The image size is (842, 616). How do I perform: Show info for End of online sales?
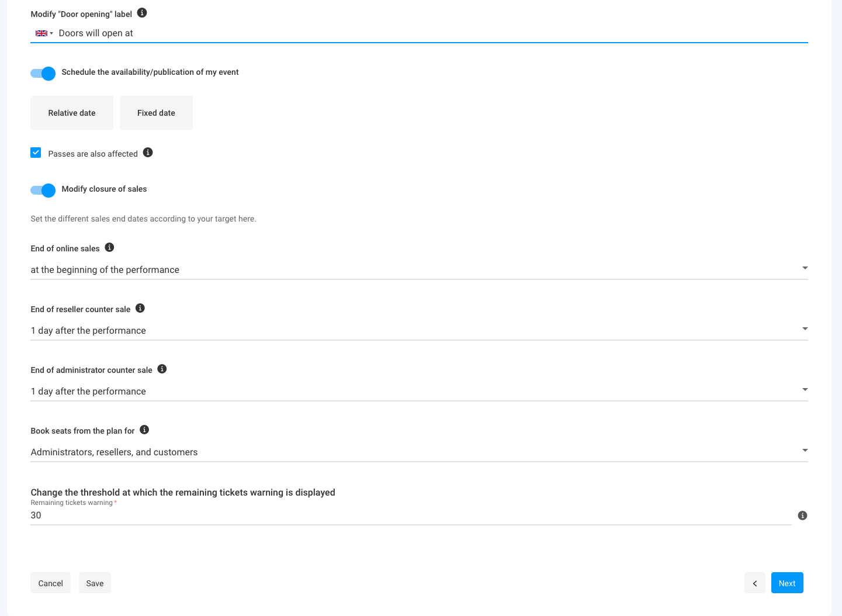109,248
